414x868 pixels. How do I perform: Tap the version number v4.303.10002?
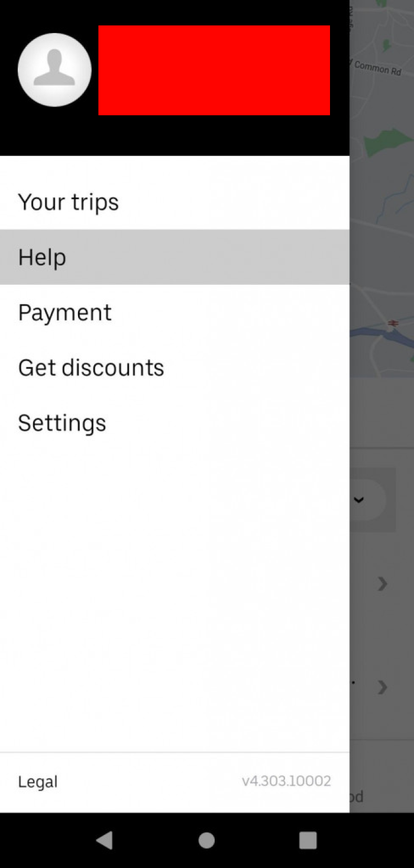pyautogui.click(x=286, y=781)
